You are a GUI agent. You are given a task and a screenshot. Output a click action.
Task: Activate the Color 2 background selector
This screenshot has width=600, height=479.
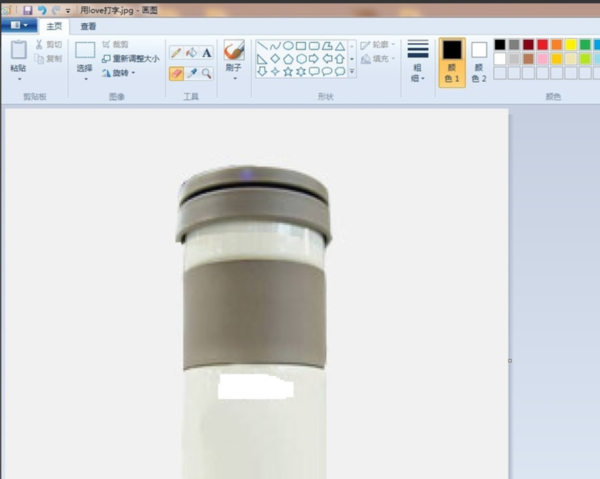click(479, 62)
